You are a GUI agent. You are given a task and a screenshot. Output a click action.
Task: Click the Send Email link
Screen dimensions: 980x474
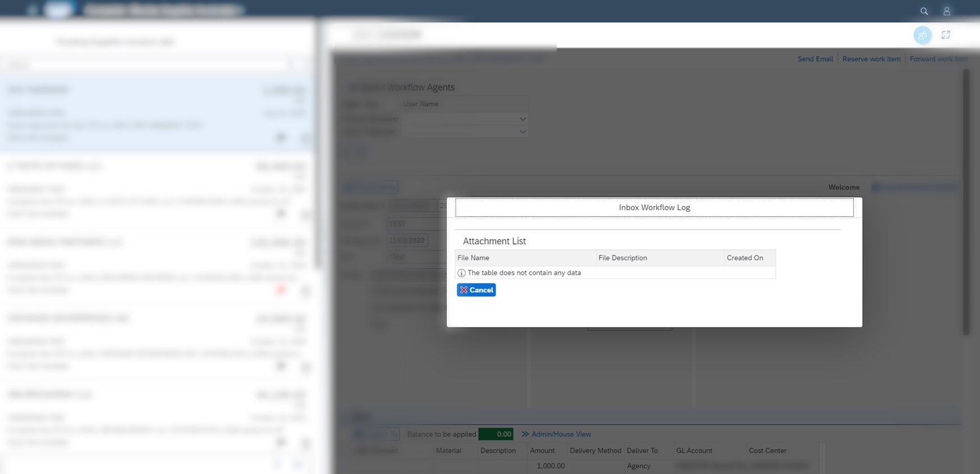coord(815,59)
